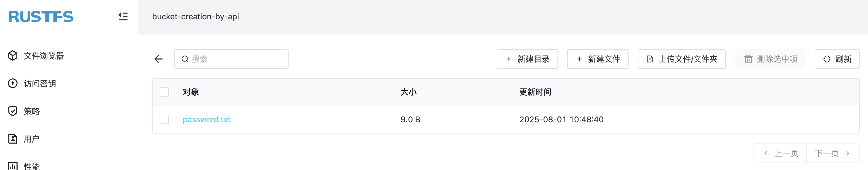The height and width of the screenshot is (170, 868).
Task: Click the 用户 person icon in sidebar
Action: pos(12,139)
